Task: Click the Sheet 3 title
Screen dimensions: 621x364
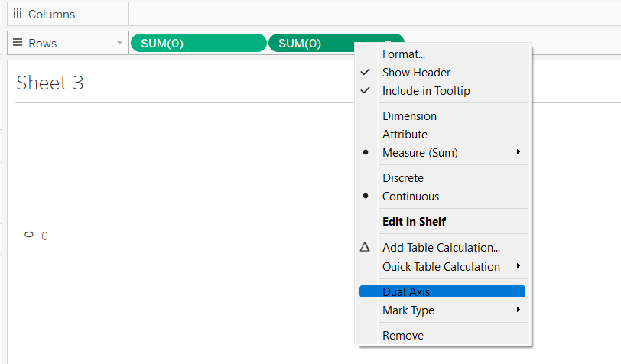Action: [x=50, y=83]
